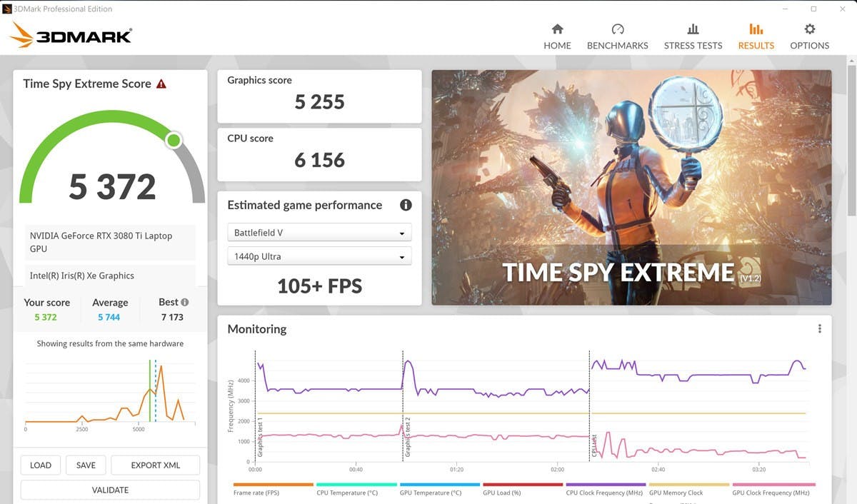Open Options using the gear icon
The image size is (857, 504).
[809, 29]
